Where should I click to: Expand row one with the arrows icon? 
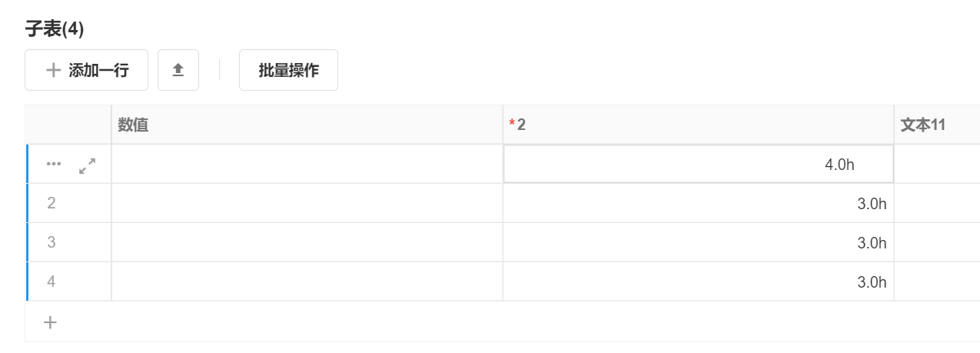coord(88,165)
